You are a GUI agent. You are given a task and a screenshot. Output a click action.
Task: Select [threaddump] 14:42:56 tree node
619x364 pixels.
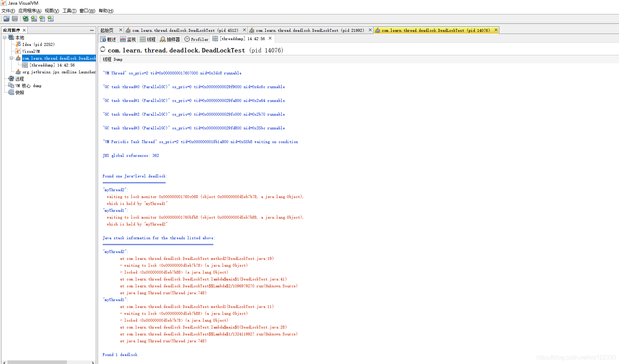[x=52, y=65]
